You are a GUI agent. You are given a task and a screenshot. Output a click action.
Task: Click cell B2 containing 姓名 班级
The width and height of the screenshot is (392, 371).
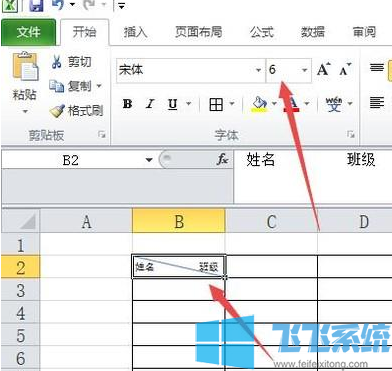179,267
